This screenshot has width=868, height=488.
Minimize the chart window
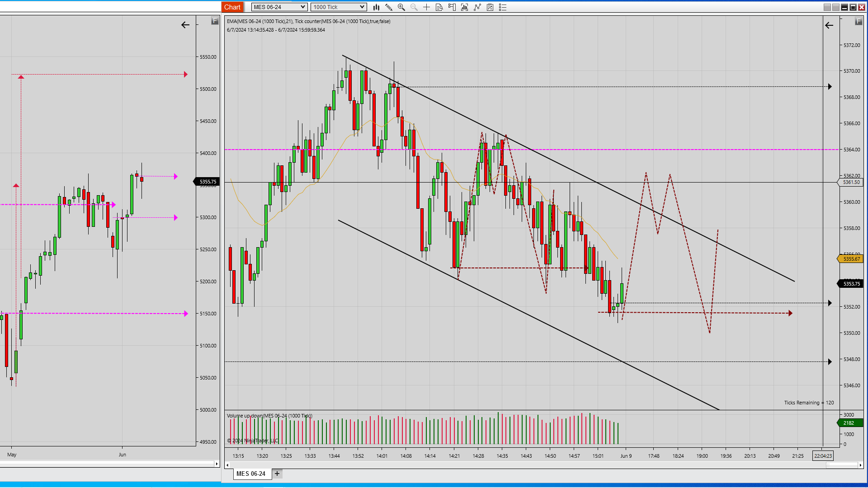tap(844, 7)
